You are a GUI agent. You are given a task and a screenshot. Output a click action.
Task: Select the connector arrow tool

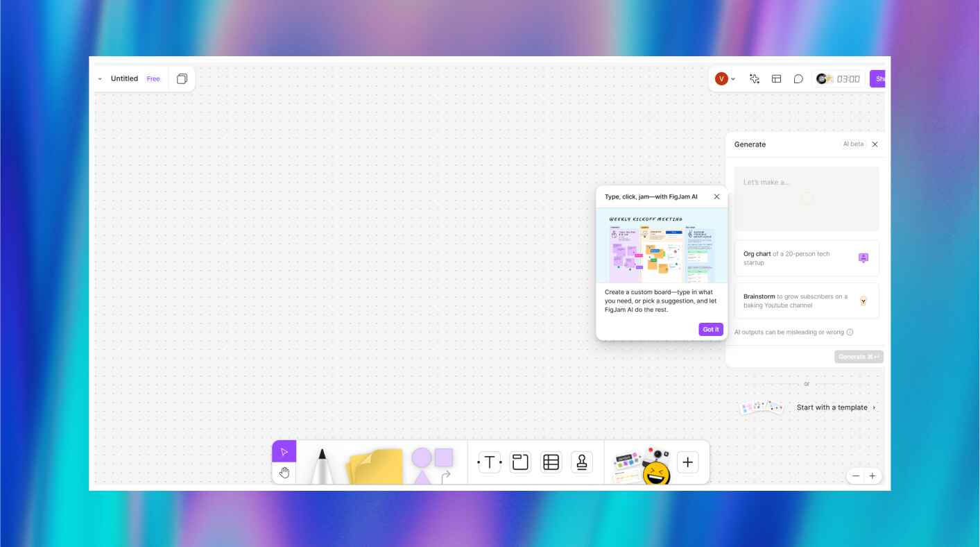pos(446,476)
